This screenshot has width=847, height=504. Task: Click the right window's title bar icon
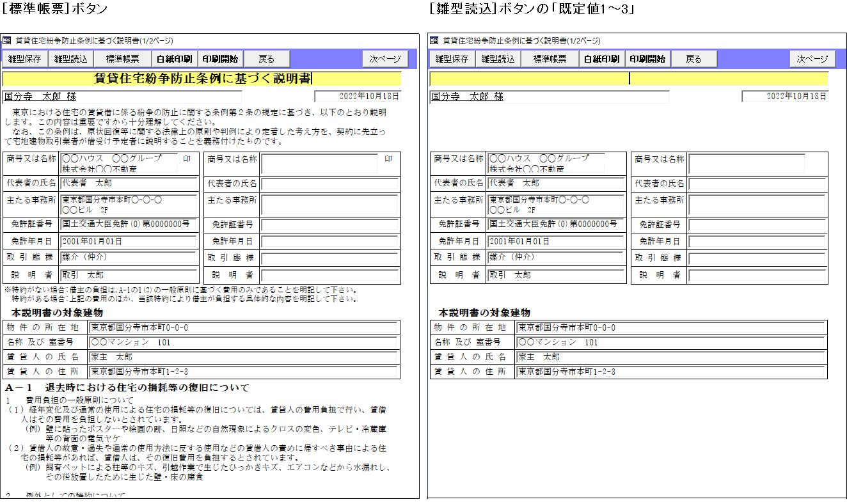434,40
